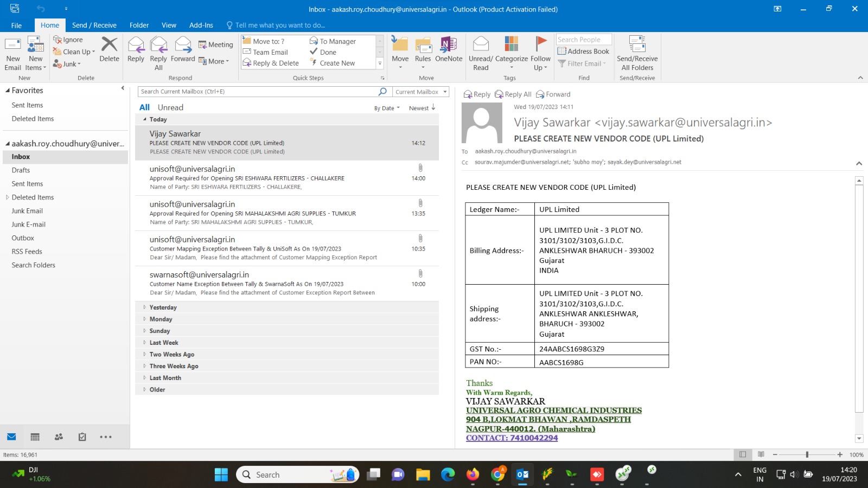This screenshot has height=488, width=868.
Task: Toggle the Unread filter in message list
Action: pos(170,107)
